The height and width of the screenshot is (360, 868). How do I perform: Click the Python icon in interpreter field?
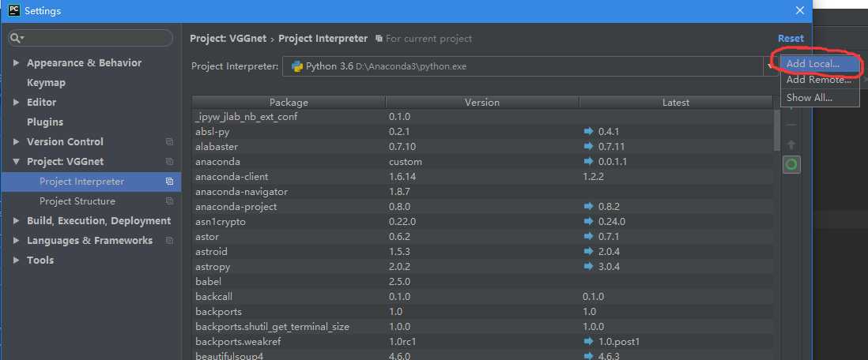[x=296, y=66]
